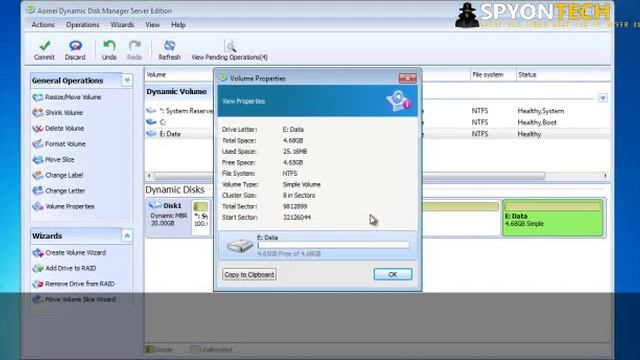Image resolution: width=640 pixels, height=360 pixels.
Task: Select the Delete Volume icon
Action: 38,129
